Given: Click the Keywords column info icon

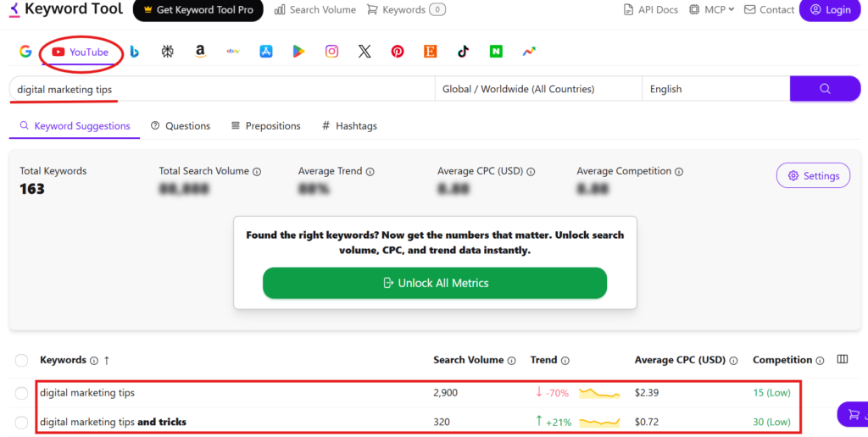Looking at the screenshot, I should pyautogui.click(x=94, y=361).
